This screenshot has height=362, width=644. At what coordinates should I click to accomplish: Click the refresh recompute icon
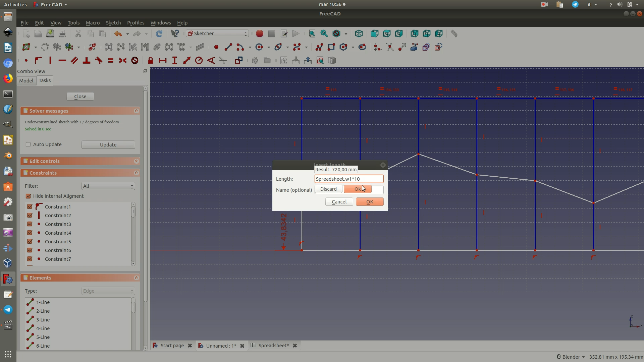point(159,34)
